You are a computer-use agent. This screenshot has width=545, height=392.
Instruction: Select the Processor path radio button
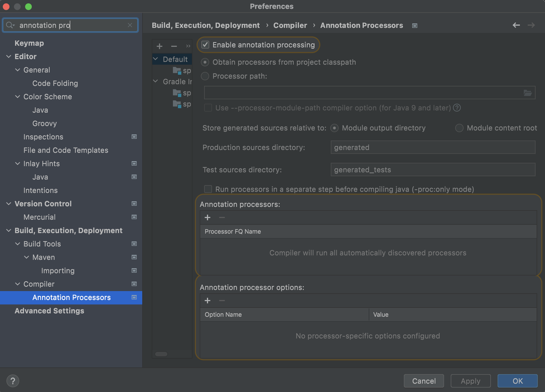[x=205, y=76]
